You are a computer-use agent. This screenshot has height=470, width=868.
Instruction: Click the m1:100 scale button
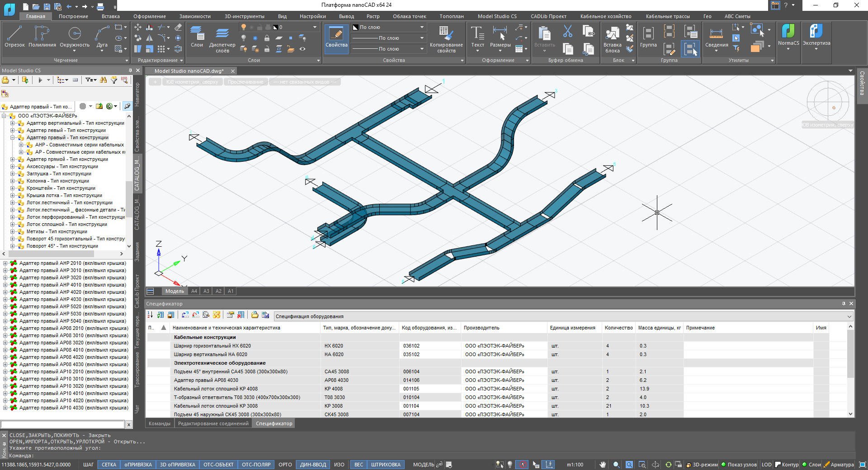pyautogui.click(x=575, y=465)
